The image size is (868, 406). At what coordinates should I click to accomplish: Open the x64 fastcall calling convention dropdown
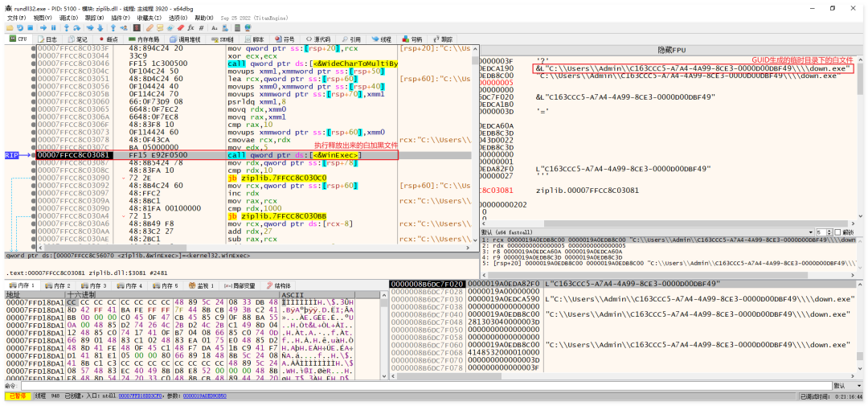(648, 232)
